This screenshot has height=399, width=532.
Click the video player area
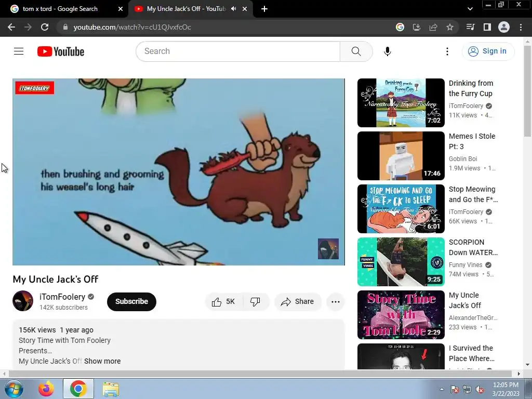[x=179, y=171]
